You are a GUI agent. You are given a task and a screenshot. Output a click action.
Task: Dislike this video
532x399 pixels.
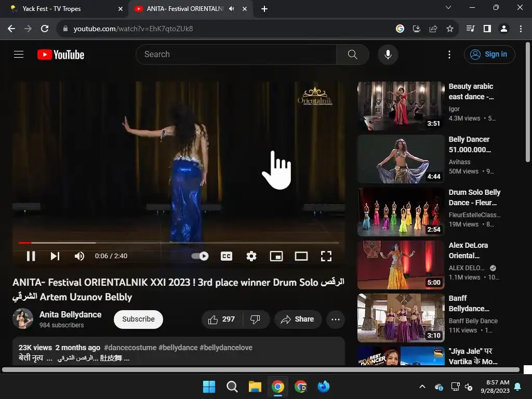(255, 320)
